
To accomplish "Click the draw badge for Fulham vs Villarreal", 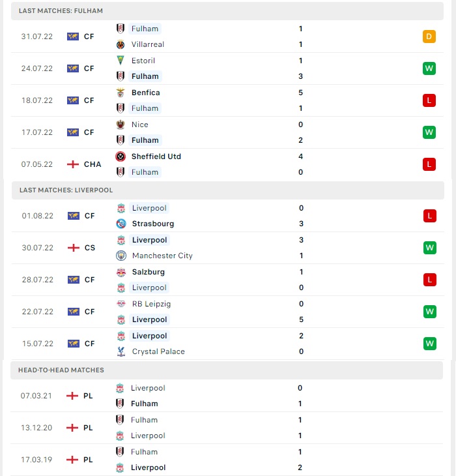I will [429, 37].
